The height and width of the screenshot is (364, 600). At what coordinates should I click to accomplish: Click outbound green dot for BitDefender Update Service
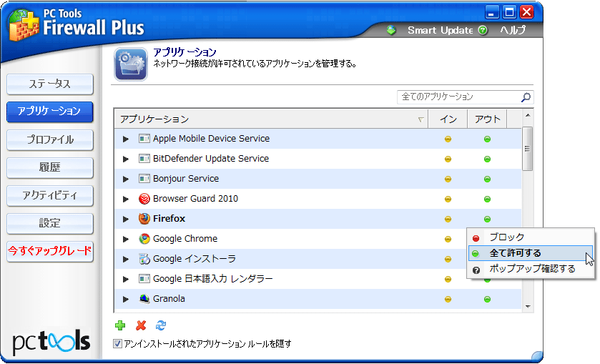pos(487,159)
